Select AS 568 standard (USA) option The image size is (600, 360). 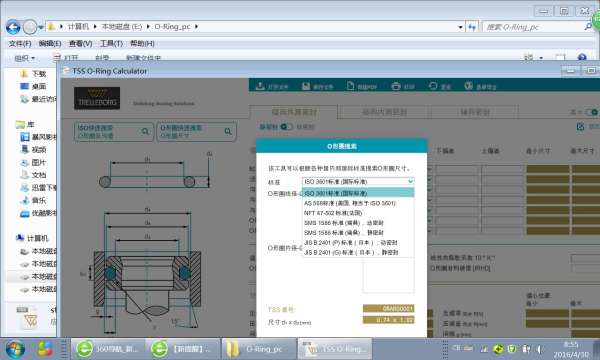(x=358, y=203)
